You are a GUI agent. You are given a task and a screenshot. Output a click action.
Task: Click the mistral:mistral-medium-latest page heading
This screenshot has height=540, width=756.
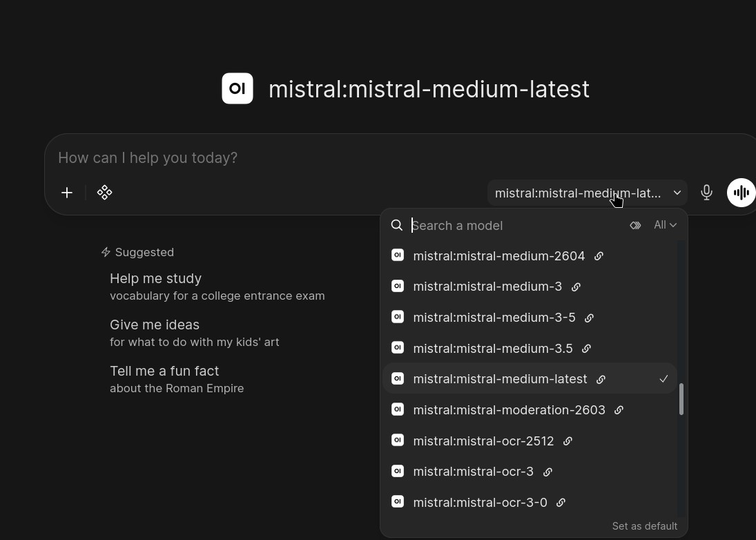(x=429, y=88)
